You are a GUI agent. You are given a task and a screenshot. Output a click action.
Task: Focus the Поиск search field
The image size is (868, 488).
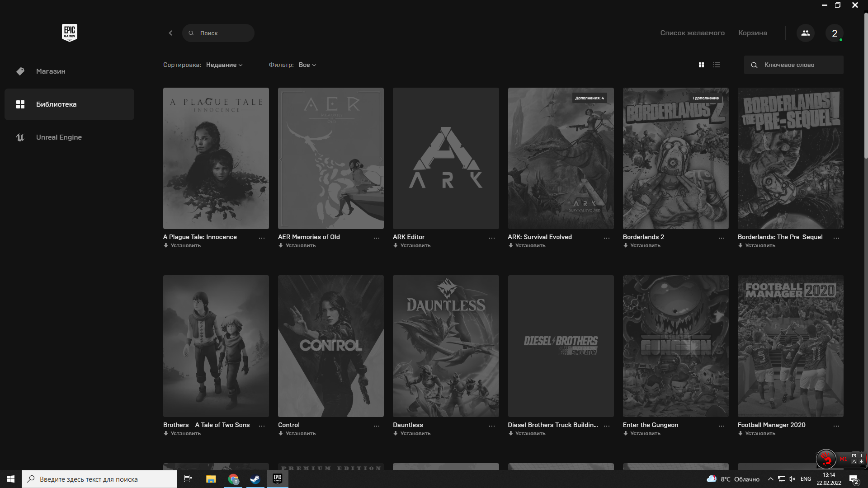[x=218, y=33]
